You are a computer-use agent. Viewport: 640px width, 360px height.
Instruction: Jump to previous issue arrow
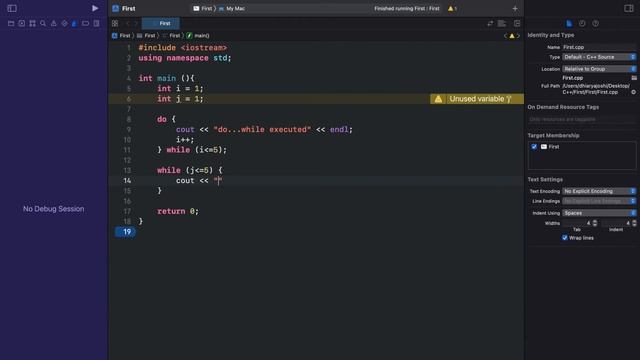click(505, 36)
